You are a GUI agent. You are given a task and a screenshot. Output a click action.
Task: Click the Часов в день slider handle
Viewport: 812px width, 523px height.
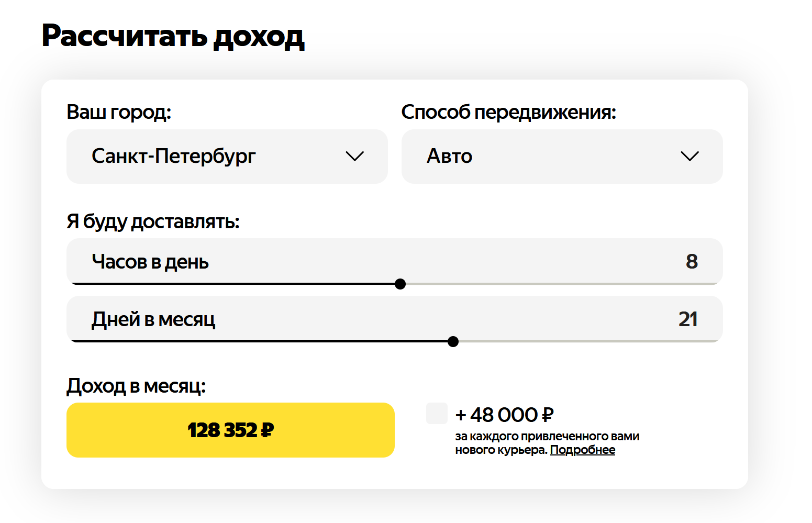pos(401,284)
